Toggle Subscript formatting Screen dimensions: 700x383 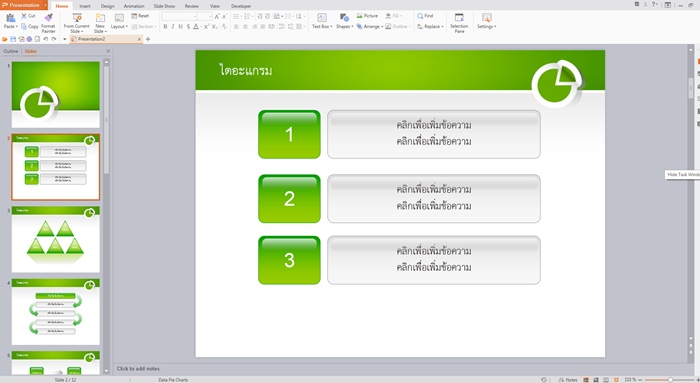tap(215, 27)
